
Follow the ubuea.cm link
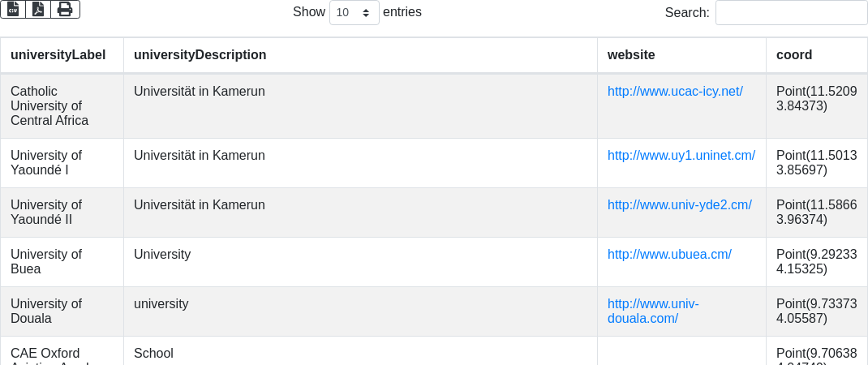pos(669,255)
